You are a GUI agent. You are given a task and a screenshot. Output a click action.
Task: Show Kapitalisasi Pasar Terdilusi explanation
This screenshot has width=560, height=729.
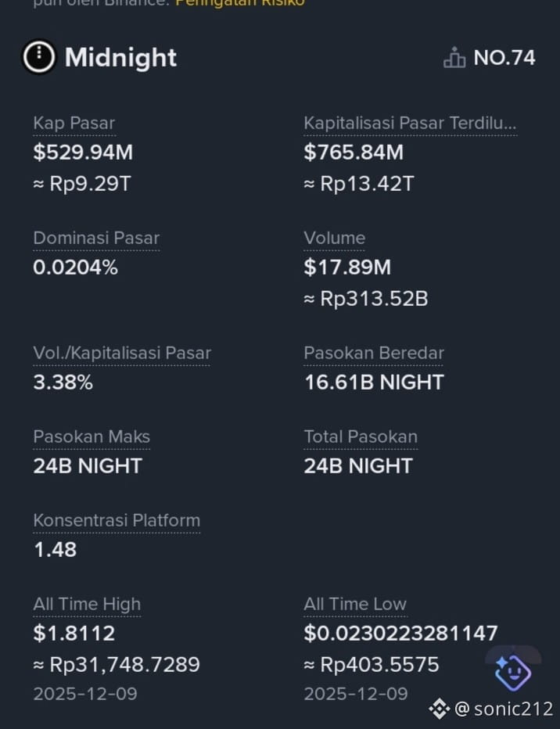410,124
